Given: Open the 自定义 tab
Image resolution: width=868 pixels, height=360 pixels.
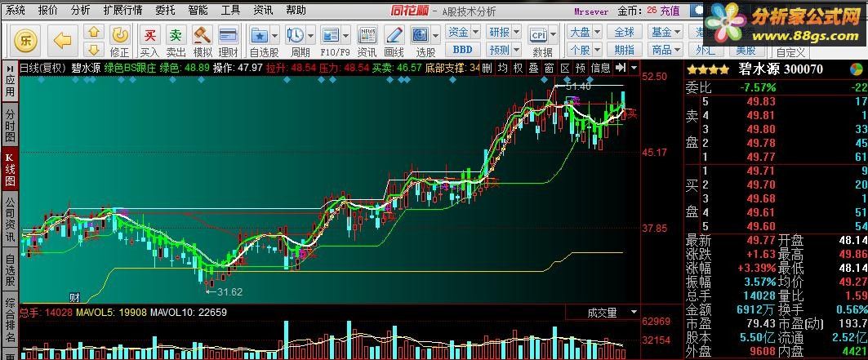Looking at the screenshot, I should tap(790, 52).
